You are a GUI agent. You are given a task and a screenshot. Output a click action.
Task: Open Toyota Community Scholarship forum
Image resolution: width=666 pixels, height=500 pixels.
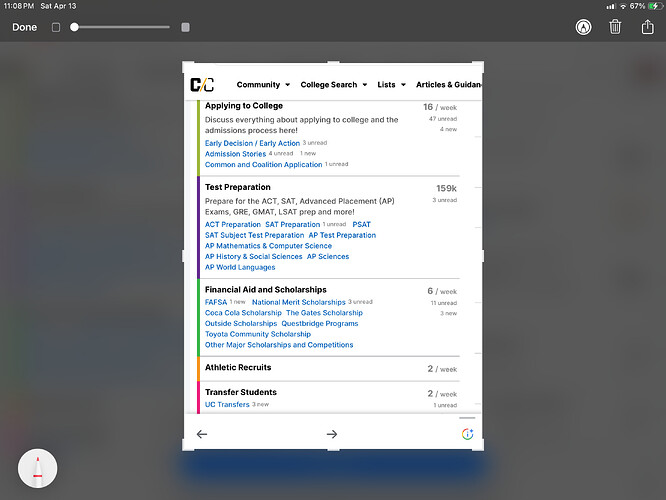point(258,334)
